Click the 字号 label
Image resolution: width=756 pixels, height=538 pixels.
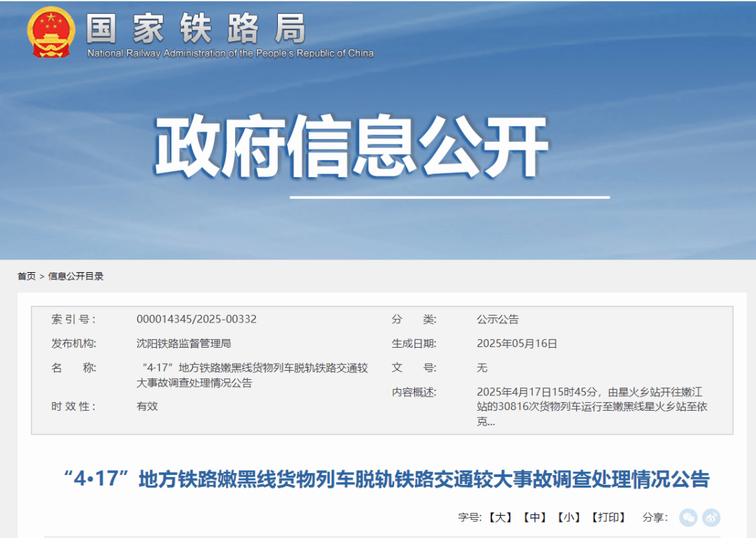[x=470, y=517]
